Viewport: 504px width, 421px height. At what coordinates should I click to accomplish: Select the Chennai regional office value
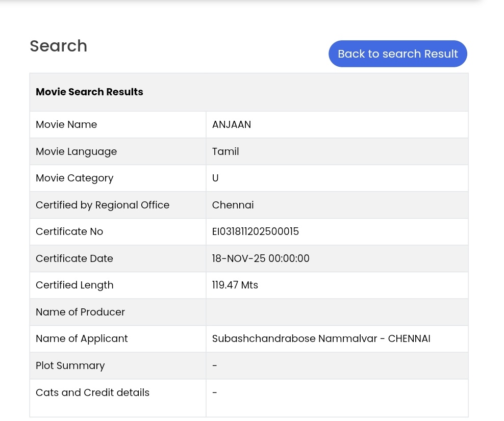233,205
